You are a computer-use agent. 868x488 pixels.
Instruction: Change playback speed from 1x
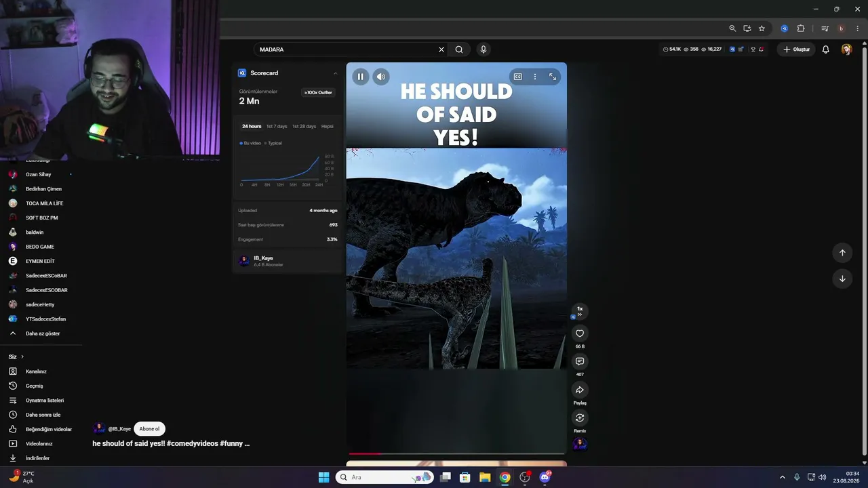pos(580,310)
